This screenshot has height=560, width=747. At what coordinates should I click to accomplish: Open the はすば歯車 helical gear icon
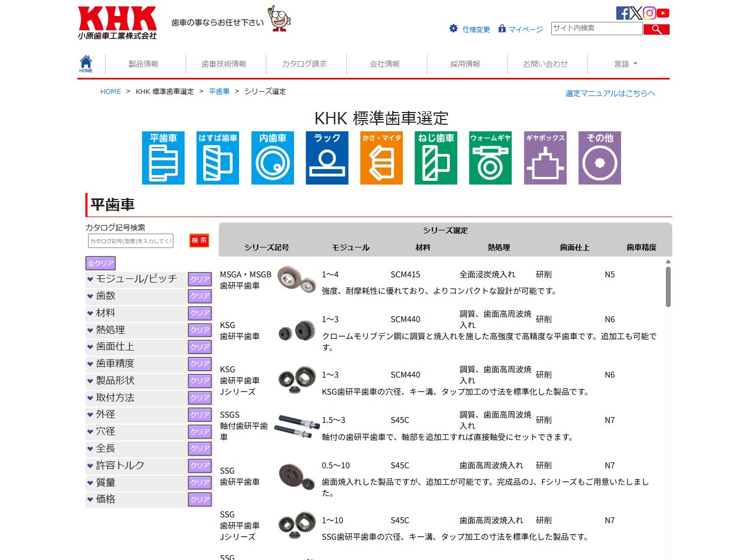click(x=218, y=158)
